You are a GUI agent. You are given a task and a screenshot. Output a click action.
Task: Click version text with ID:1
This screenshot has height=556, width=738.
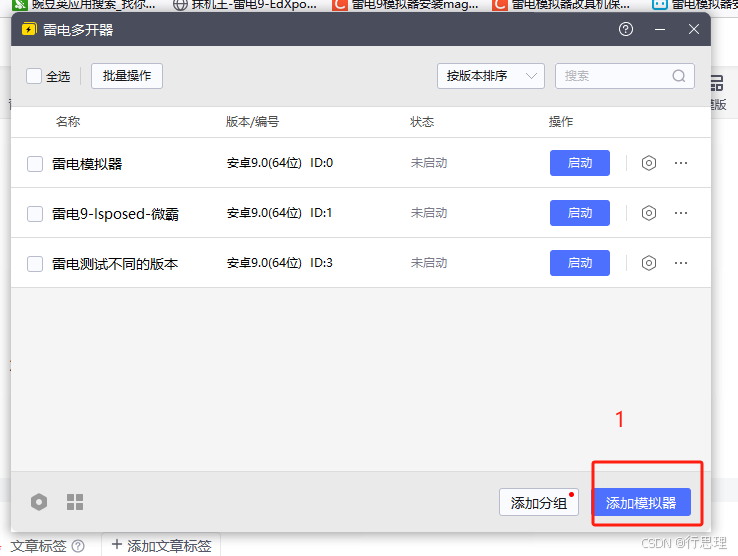(x=279, y=213)
